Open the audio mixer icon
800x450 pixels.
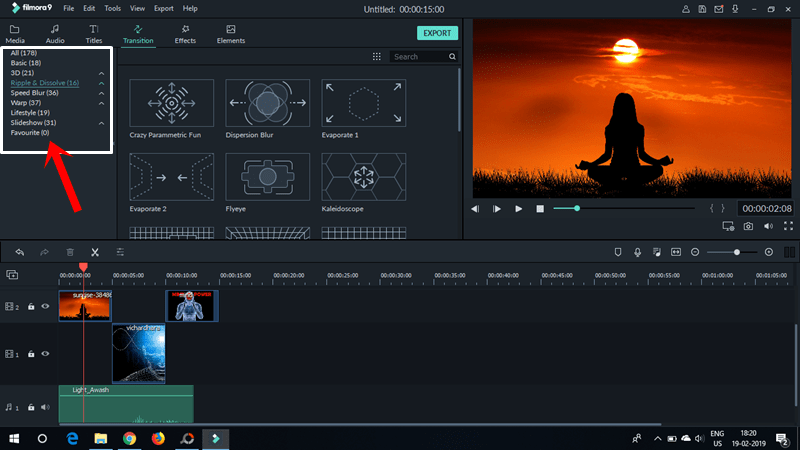(657, 252)
